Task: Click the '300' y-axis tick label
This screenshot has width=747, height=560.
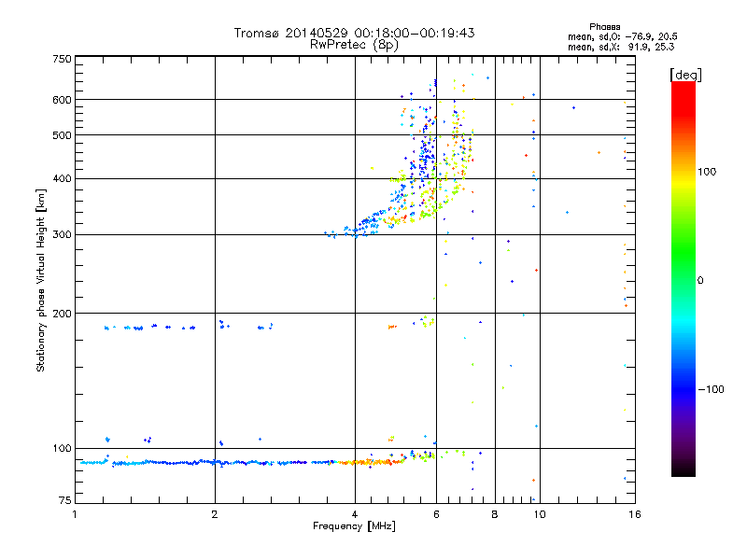Action: [62, 235]
